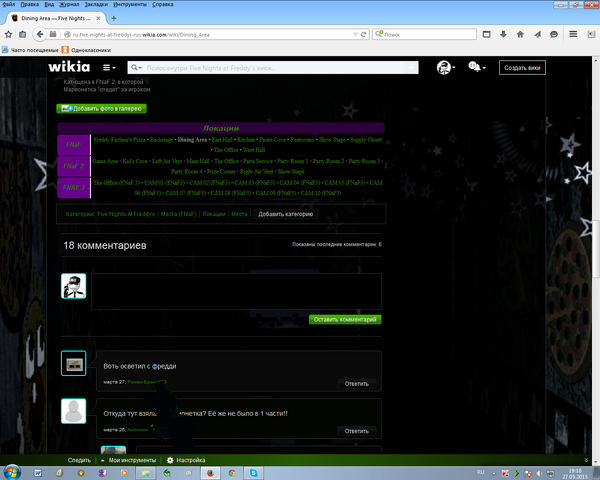
Task: Open the Firefox hamburger menu
Action: point(573,34)
